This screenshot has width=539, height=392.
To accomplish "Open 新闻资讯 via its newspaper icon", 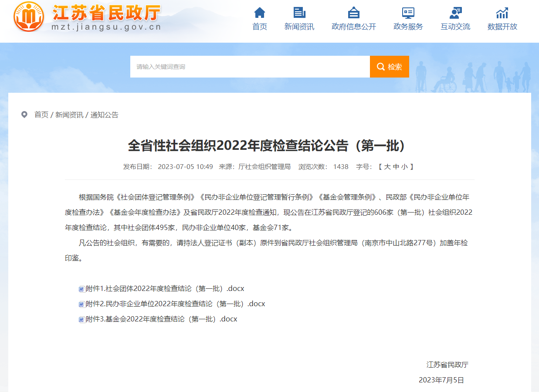I will (299, 12).
